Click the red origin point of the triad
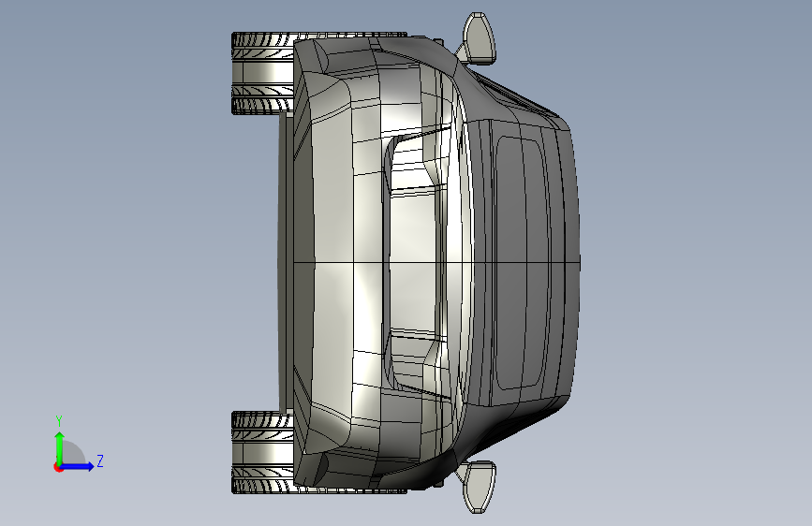 58,467
